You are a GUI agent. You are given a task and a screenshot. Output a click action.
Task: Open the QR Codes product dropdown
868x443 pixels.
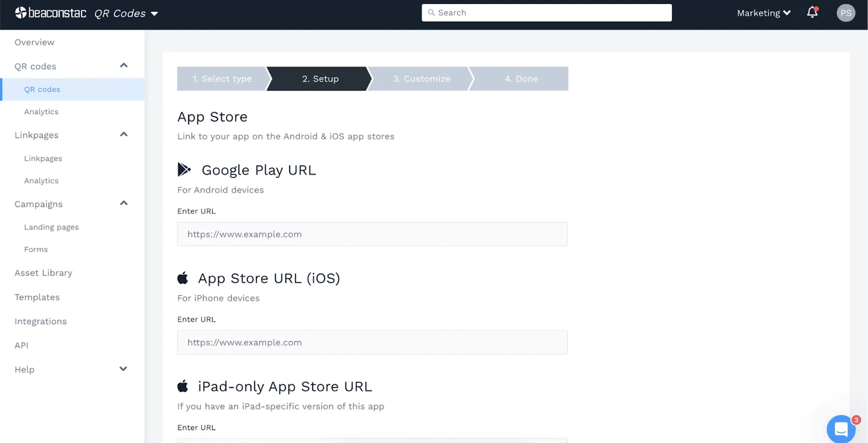(x=126, y=14)
